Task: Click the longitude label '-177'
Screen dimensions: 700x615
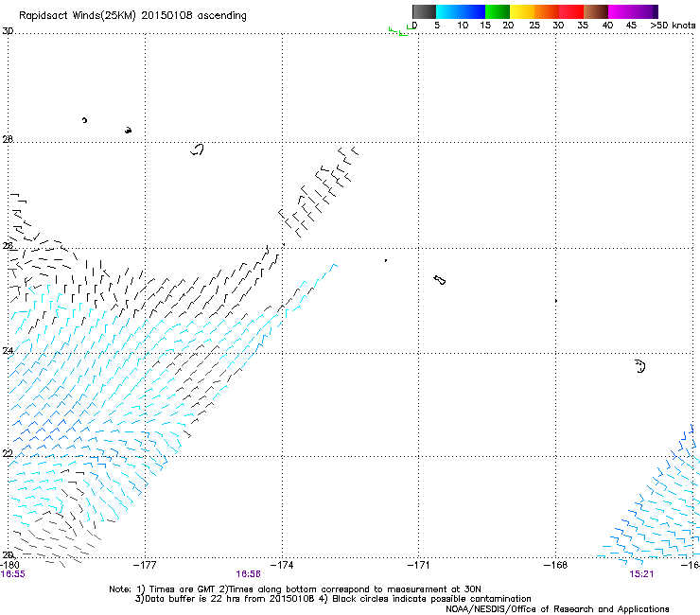Action: (145, 565)
